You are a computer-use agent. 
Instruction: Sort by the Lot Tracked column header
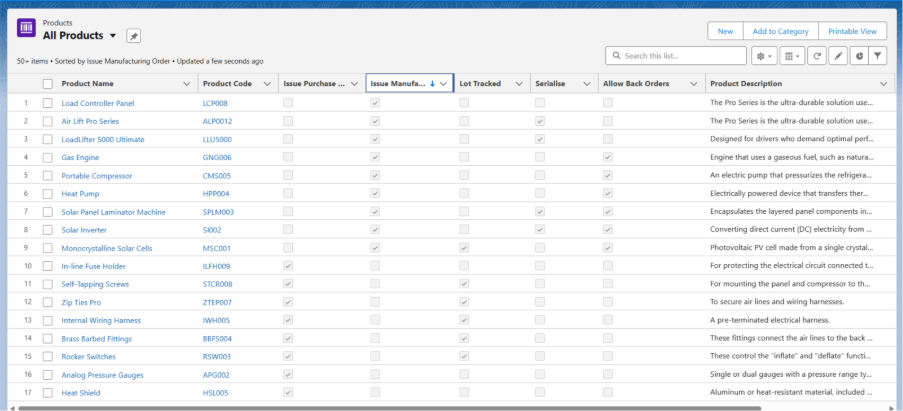478,84
